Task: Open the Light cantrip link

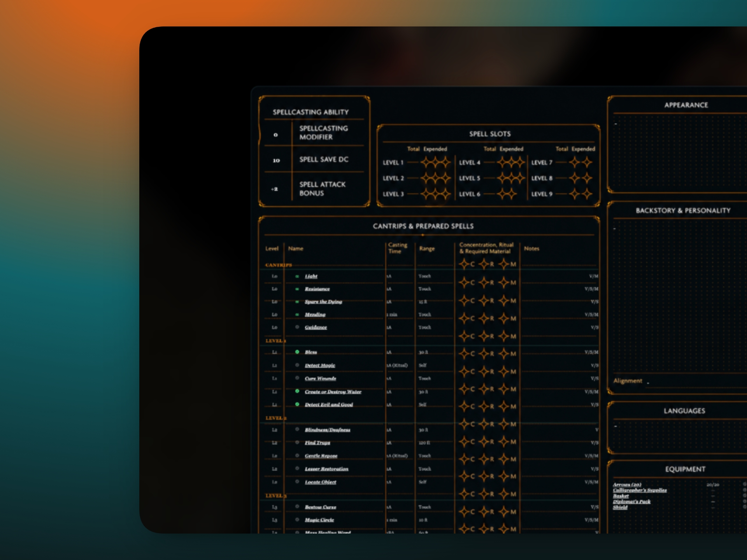Action: tap(311, 276)
